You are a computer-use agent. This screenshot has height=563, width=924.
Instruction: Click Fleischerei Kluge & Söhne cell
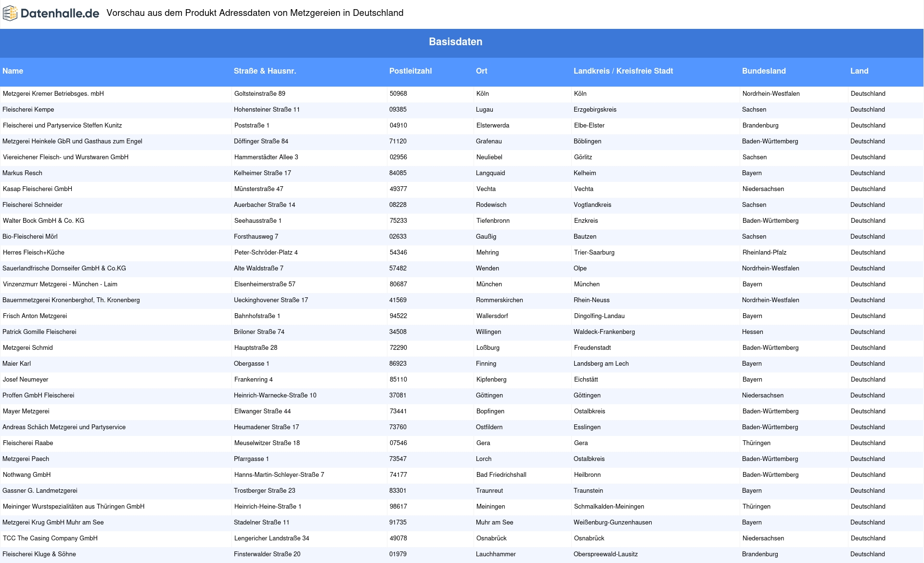39,554
